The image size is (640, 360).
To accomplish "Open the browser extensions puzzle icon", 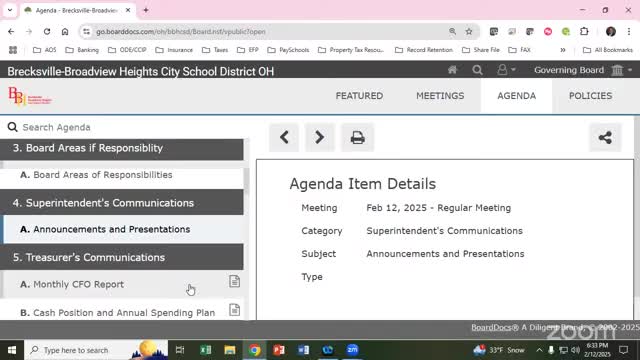I will pos(584,31).
